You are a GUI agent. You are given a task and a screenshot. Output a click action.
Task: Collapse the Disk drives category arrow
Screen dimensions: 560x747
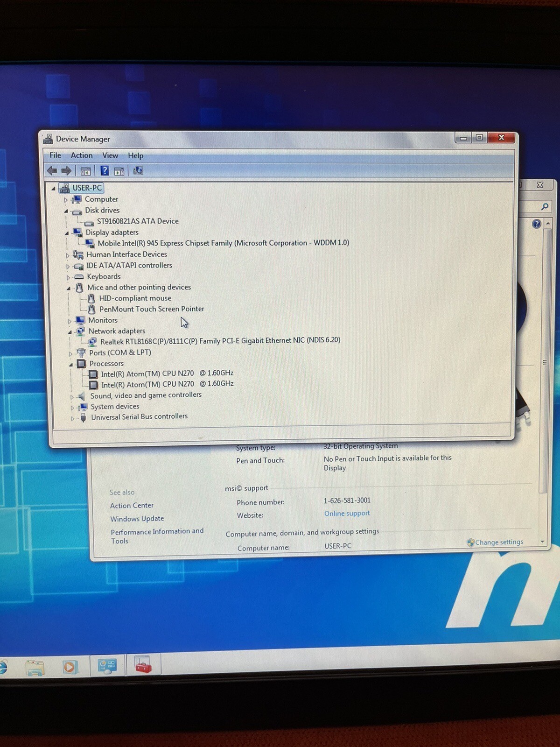click(66, 211)
